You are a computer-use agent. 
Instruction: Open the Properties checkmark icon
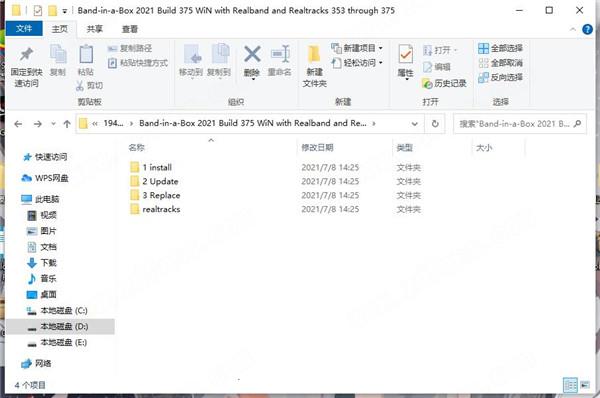click(x=405, y=54)
